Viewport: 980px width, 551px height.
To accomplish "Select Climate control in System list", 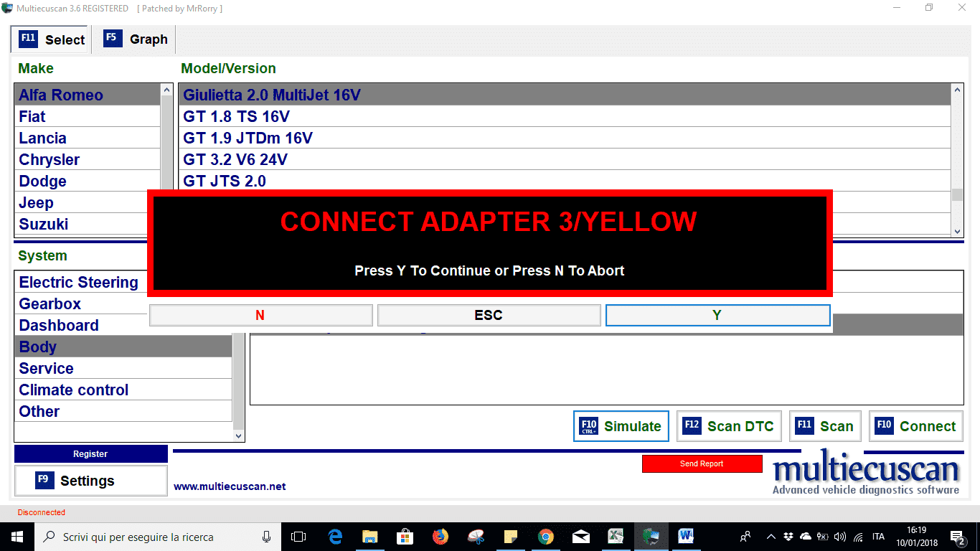I will tap(74, 390).
